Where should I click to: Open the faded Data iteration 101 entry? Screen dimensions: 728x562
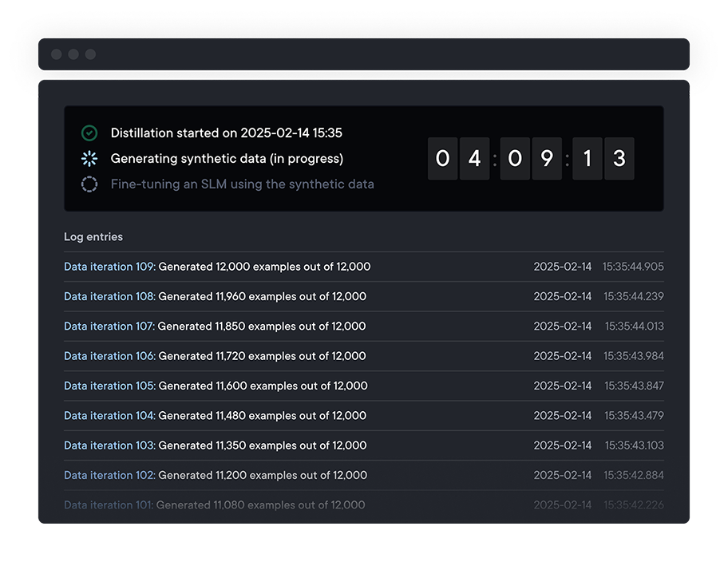pyautogui.click(x=106, y=505)
